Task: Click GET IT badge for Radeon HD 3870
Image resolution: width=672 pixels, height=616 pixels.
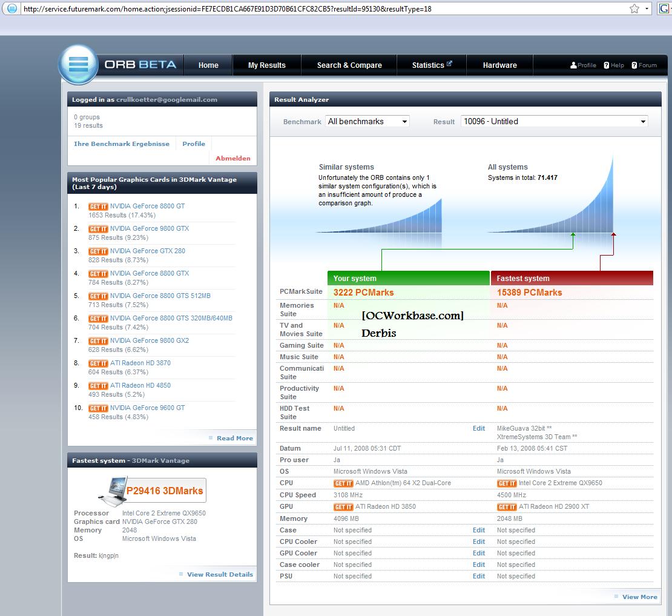Action: 98,363
